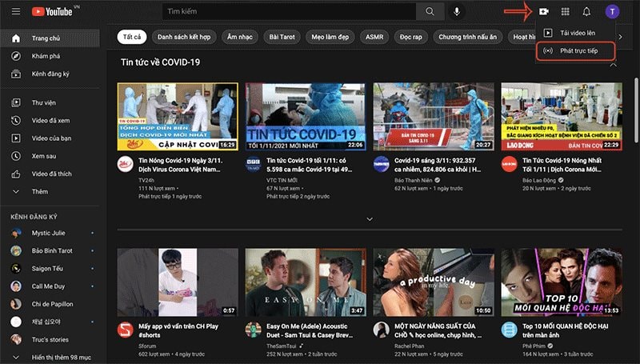Screen dimensions: 640x364
Task: Select the 'Âm nhạc' filter chip
Action: click(240, 37)
